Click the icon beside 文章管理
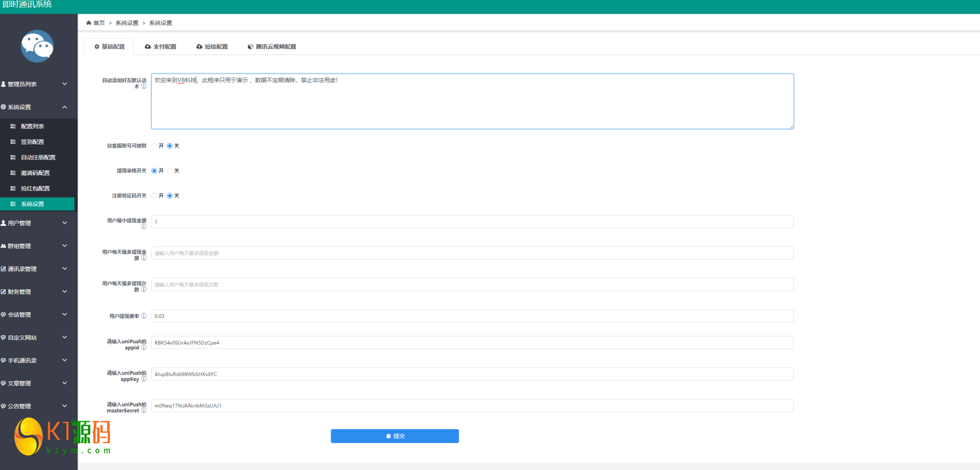 click(x=3, y=383)
